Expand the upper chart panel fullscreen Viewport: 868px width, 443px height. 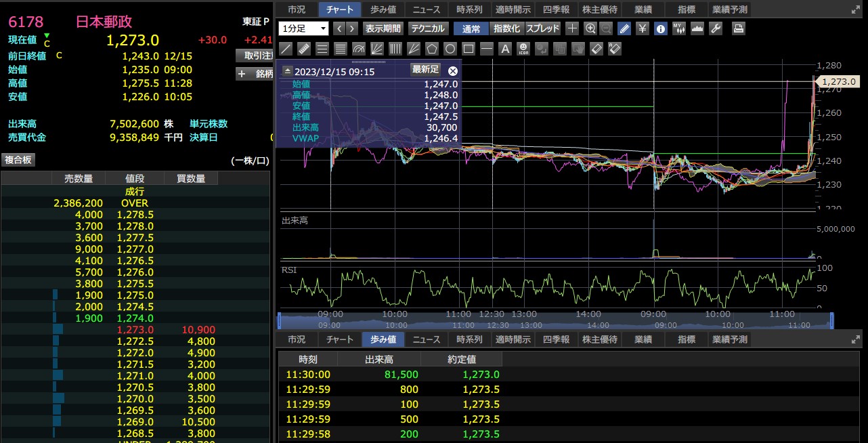pos(855,9)
